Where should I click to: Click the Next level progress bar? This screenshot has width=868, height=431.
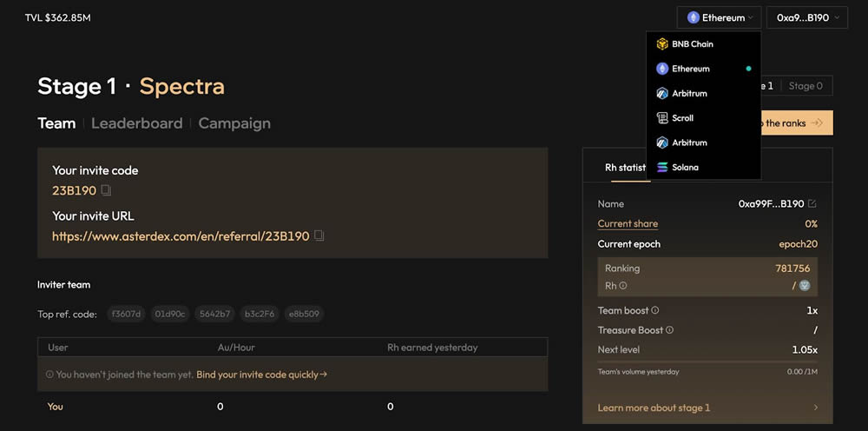[707, 361]
